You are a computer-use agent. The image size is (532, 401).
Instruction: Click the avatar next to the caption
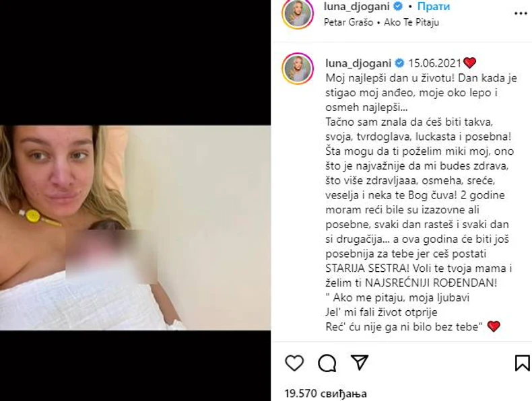[298, 69]
